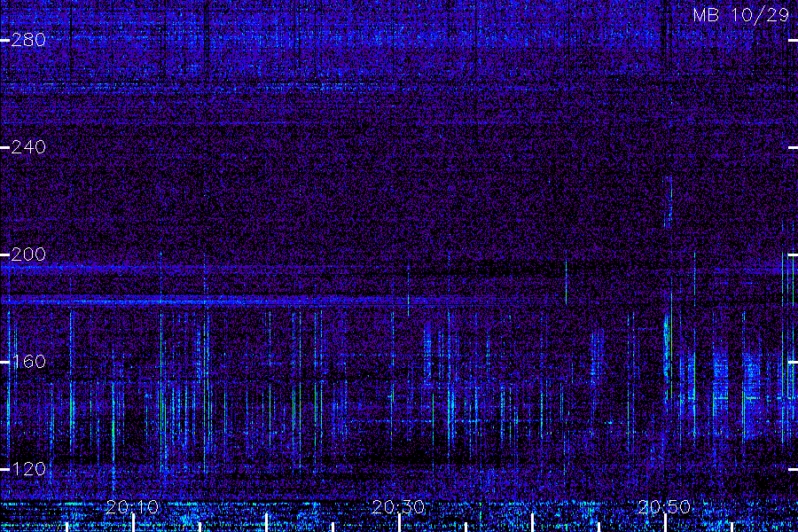The width and height of the screenshot is (798, 532).
Task: Click the 20:30 time label
Action: click(398, 507)
